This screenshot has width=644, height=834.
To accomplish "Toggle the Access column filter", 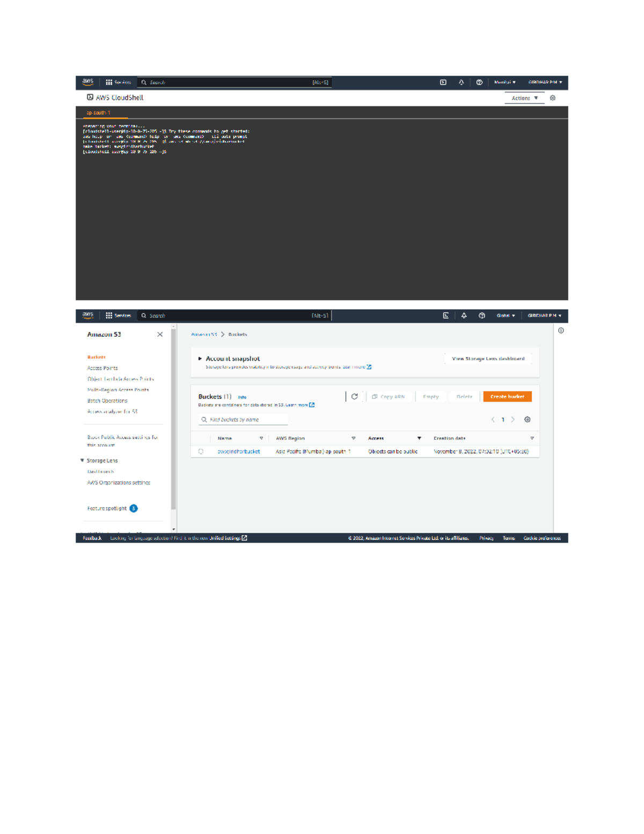I will (420, 438).
